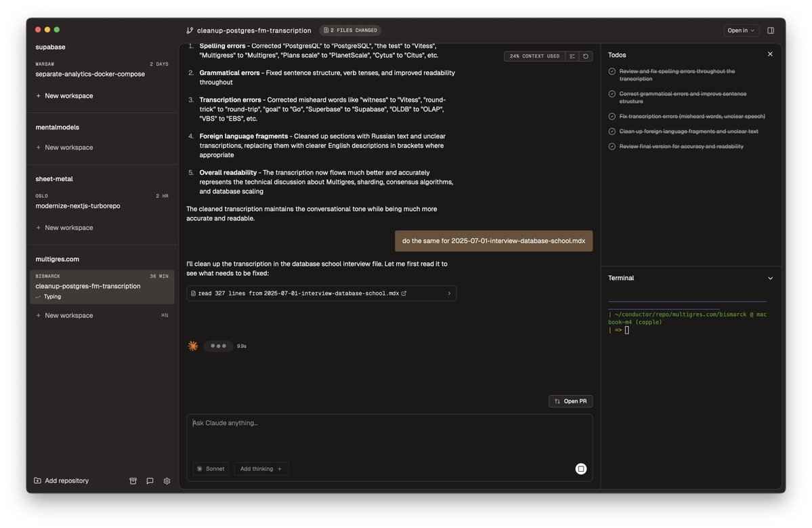Add New workspace under supabase

tap(64, 96)
